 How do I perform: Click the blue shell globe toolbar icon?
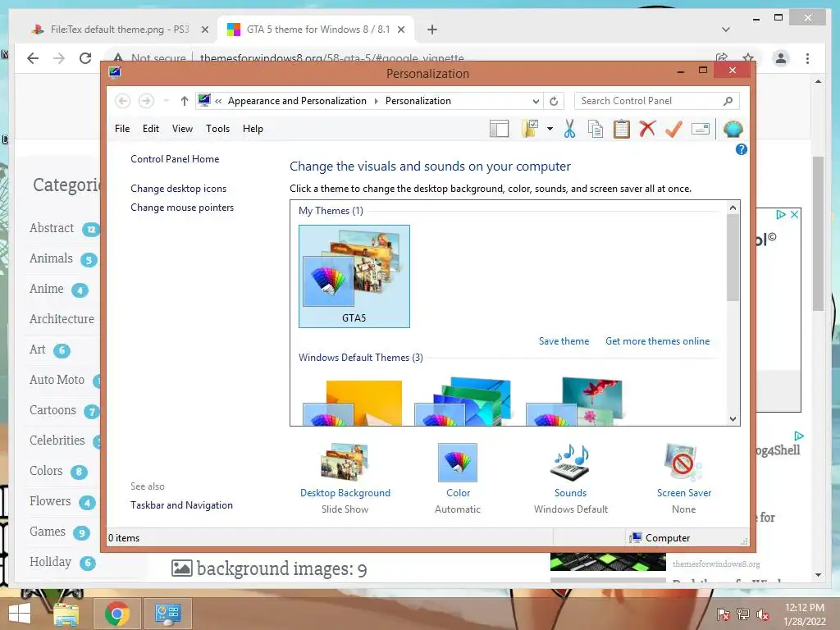(x=733, y=129)
